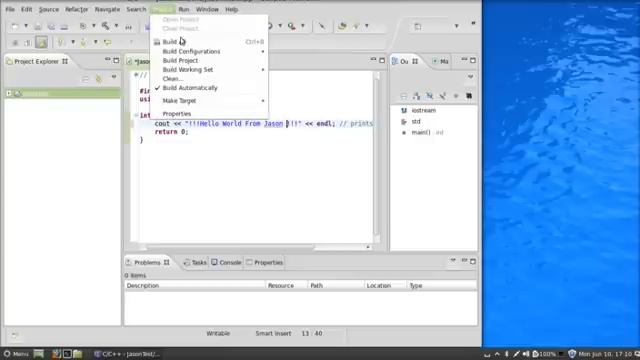Click the shield icon in system tray
This screenshot has height=360, width=640.
(x=572, y=354)
